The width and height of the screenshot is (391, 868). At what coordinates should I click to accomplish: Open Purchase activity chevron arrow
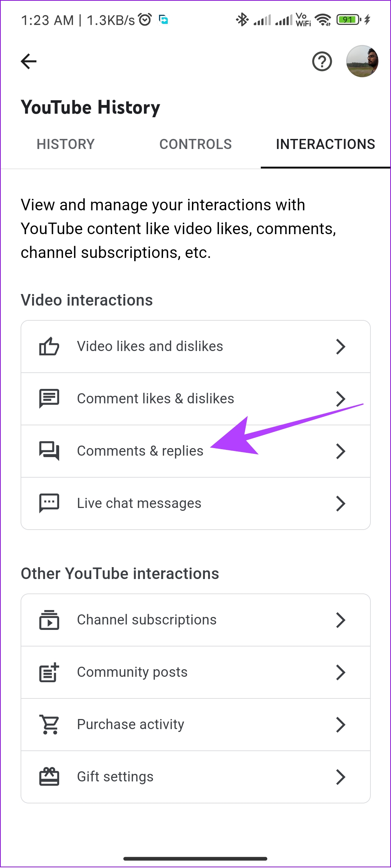tap(341, 724)
